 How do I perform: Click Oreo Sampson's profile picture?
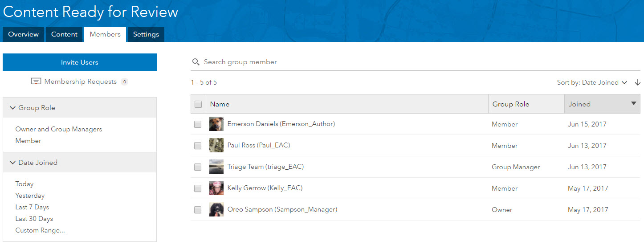pyautogui.click(x=216, y=210)
